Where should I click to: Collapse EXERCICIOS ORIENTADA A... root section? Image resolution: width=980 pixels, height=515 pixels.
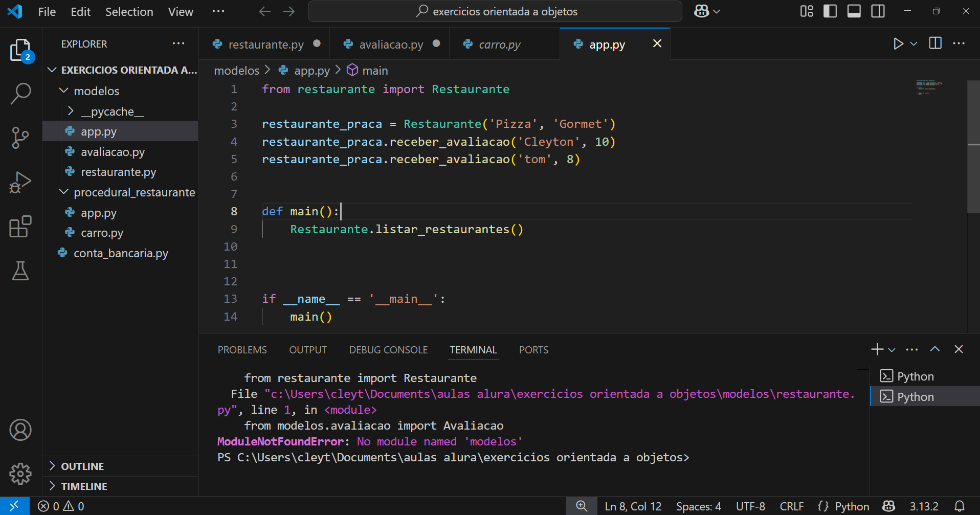click(x=120, y=70)
